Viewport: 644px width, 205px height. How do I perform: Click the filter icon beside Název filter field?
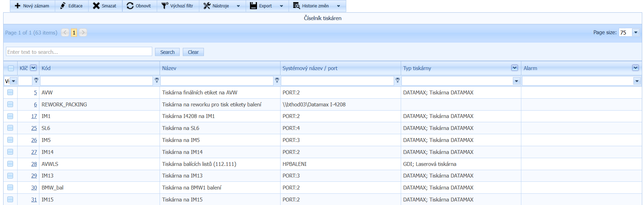click(277, 81)
